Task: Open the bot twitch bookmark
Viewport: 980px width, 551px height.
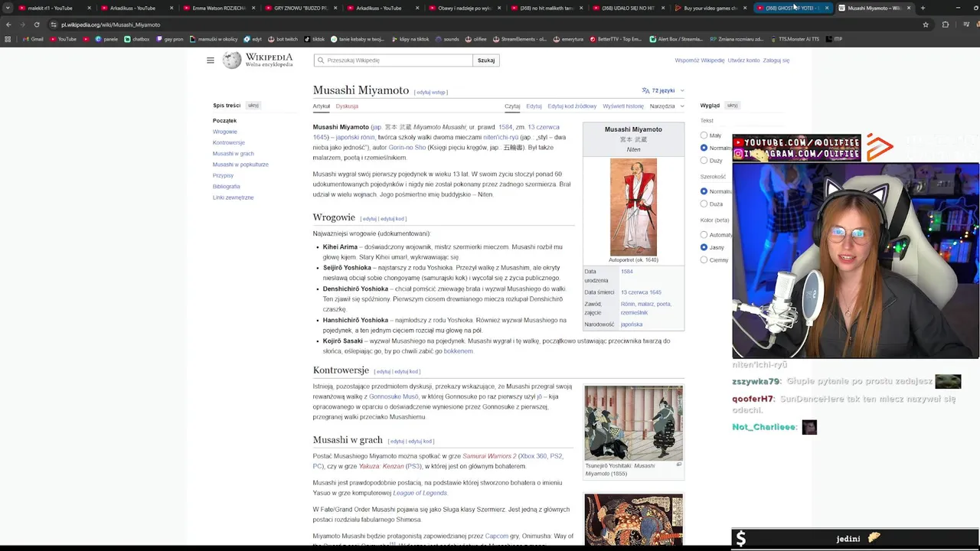Action: [x=283, y=39]
